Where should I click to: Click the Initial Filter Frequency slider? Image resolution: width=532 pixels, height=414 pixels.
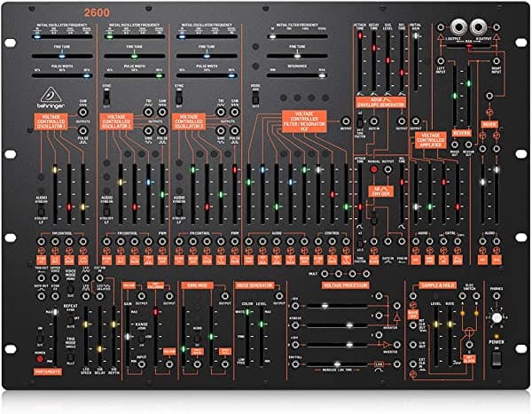coord(297,36)
